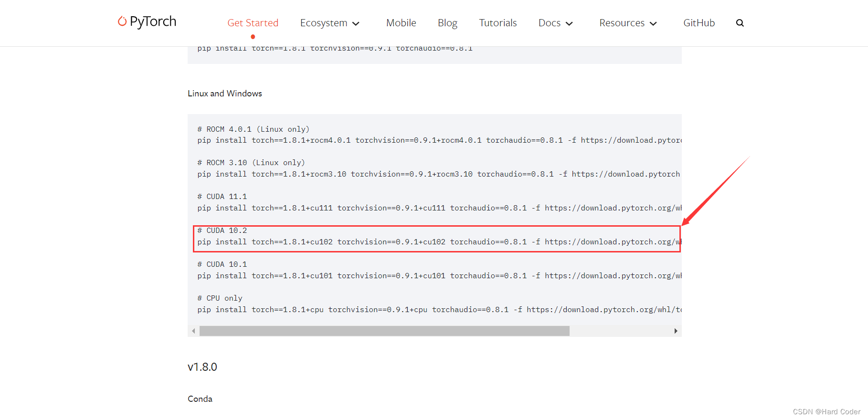Click the rocm3.10 pip install command line

(439, 174)
